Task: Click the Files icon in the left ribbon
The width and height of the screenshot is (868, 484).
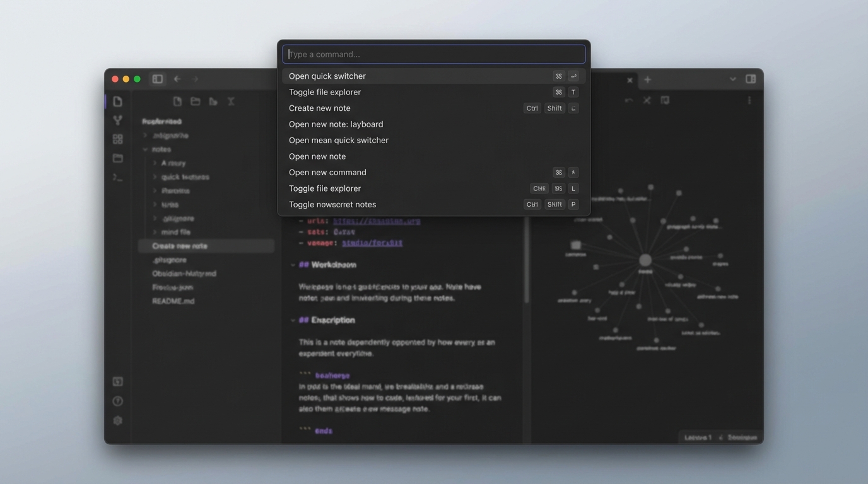Action: (117, 101)
